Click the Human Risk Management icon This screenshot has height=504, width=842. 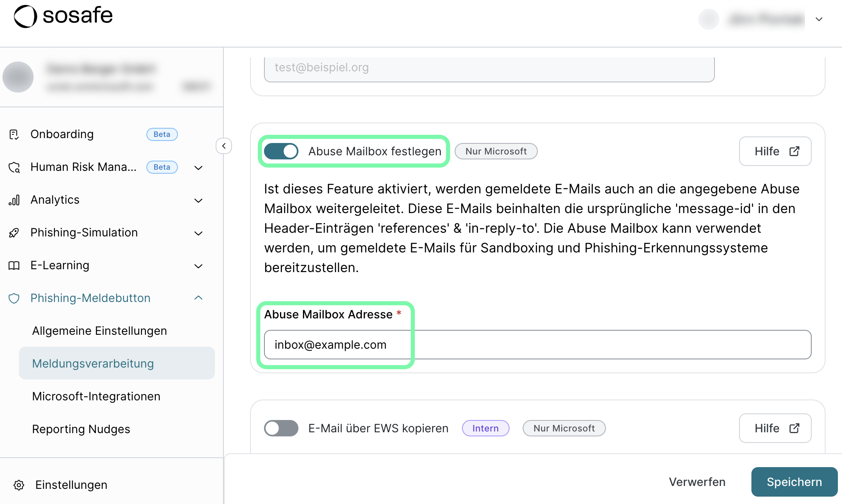point(14,167)
